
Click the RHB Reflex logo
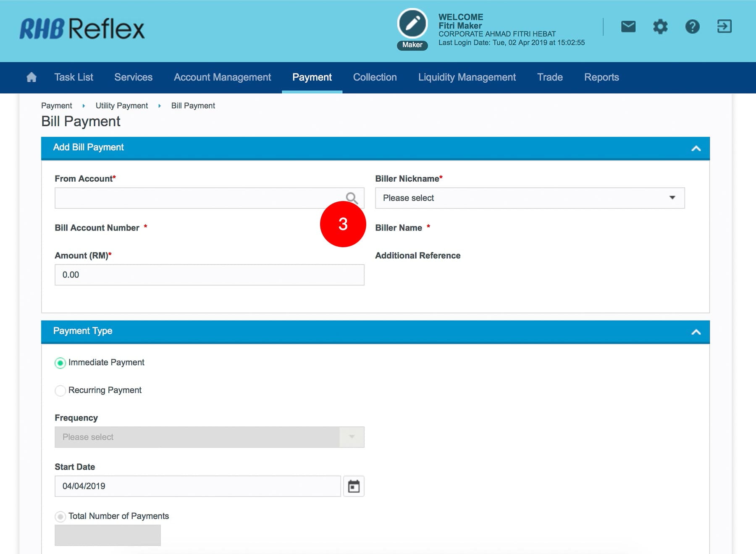coord(82,29)
